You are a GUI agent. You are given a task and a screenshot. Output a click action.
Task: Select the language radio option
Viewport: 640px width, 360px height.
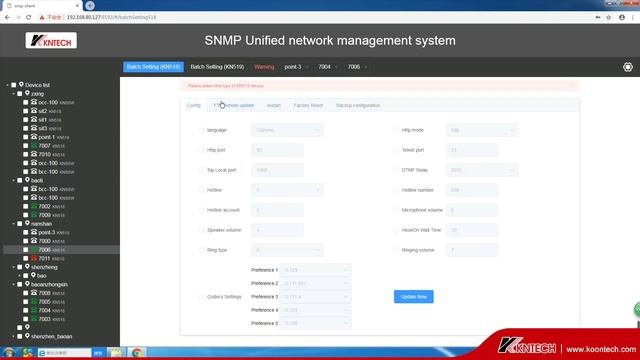[201, 130]
